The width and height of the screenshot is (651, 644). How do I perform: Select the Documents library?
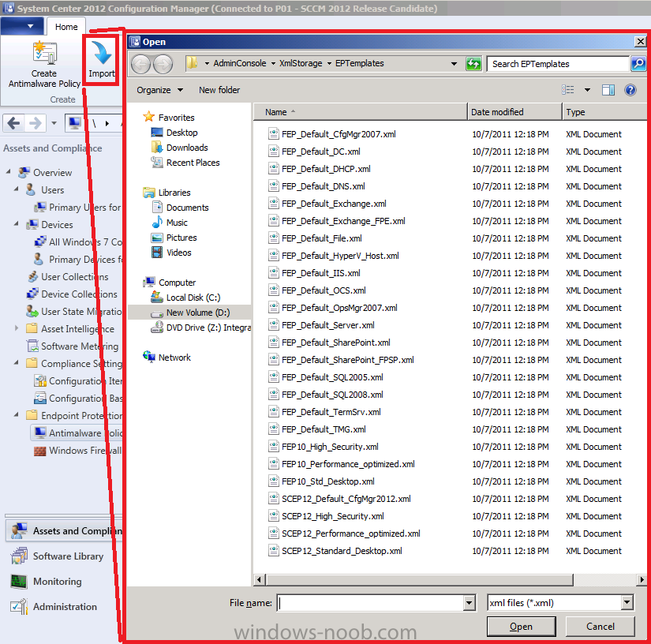[x=187, y=208]
